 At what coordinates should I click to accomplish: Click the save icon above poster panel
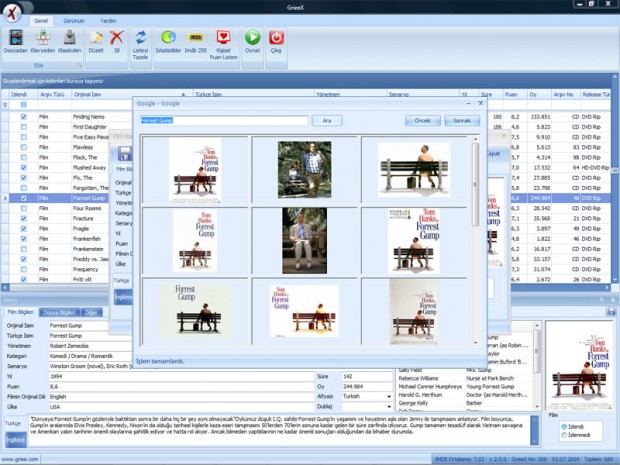click(x=611, y=312)
